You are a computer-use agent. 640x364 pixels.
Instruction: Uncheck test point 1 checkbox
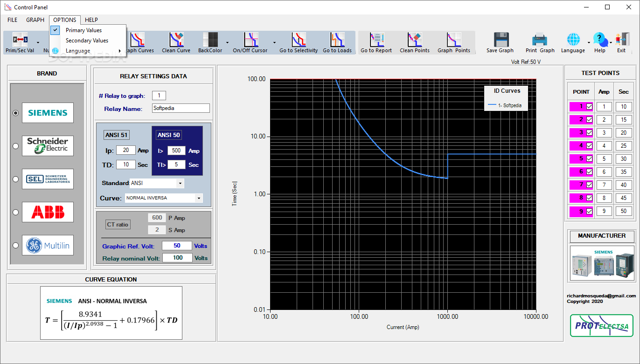[590, 106]
